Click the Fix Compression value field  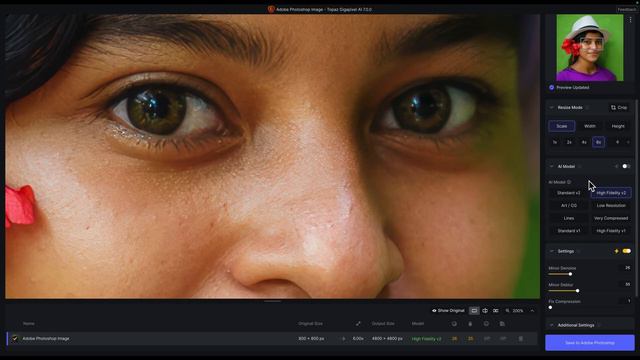[x=626, y=301]
